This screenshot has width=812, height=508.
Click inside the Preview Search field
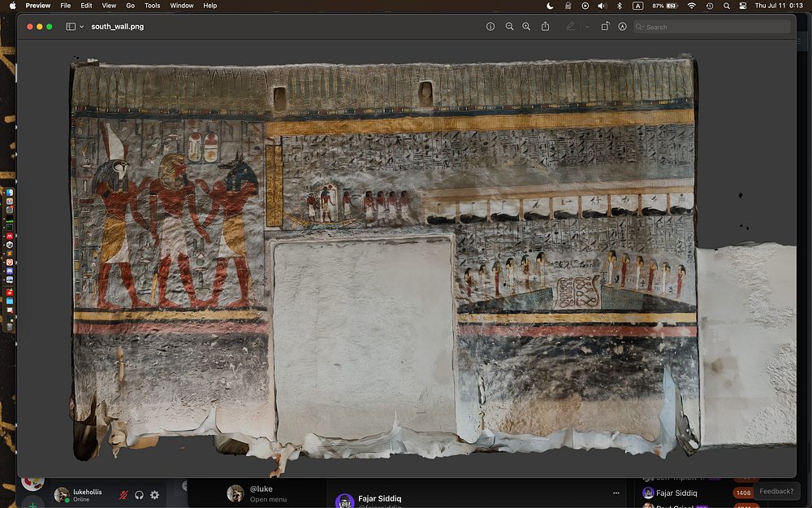(715, 27)
